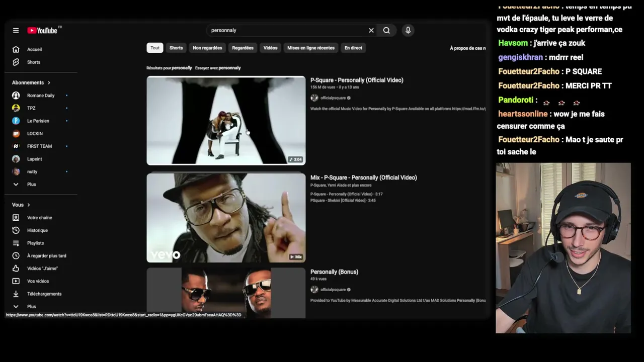Open the Personally (Bonus) thumbnail
Screen dimensions: 644x362
point(226,293)
